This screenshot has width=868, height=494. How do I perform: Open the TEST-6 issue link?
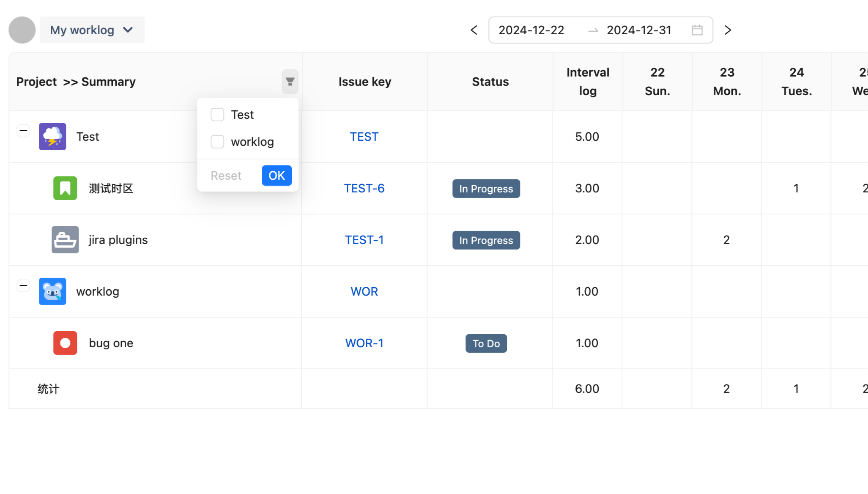[364, 188]
